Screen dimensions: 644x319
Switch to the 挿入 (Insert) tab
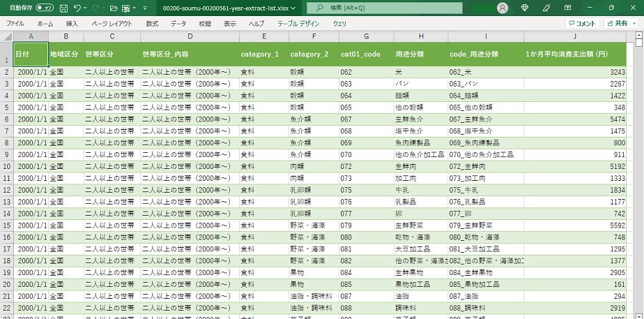(72, 23)
